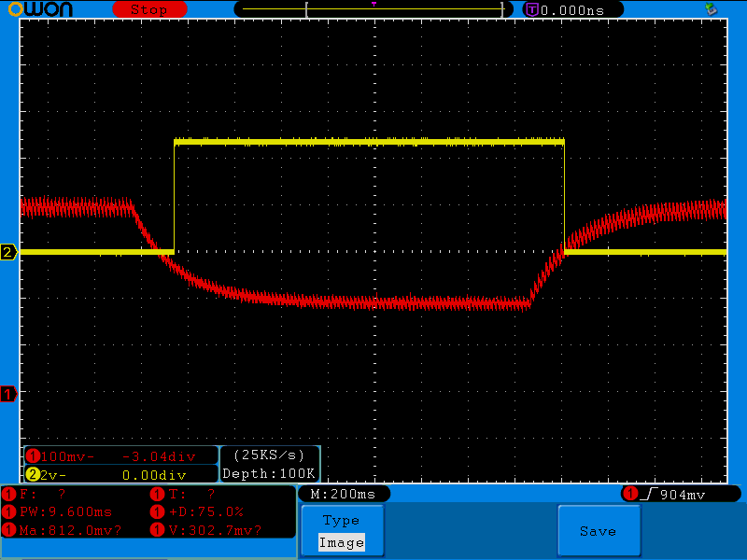747x560 pixels.
Task: Click the OWON logo
Action: coord(40,9)
